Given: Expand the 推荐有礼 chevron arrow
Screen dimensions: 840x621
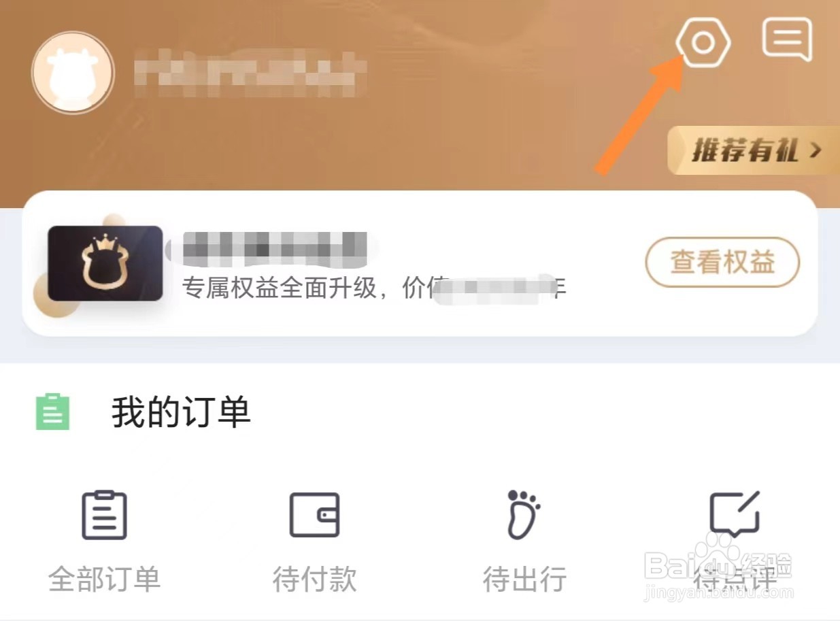Looking at the screenshot, I should click(x=816, y=150).
